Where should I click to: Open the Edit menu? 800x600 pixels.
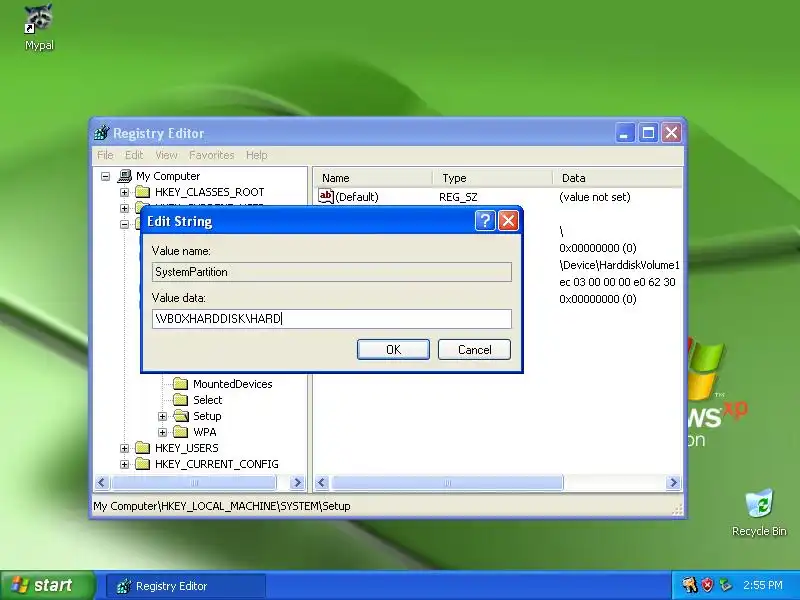134,155
